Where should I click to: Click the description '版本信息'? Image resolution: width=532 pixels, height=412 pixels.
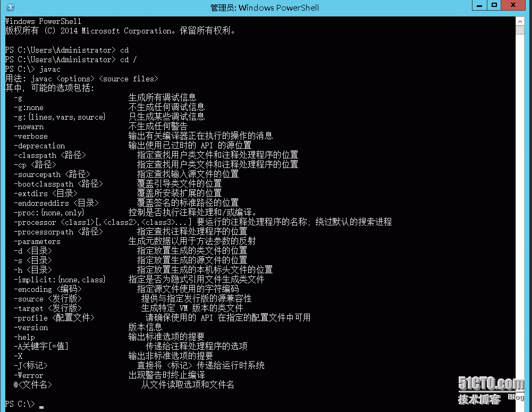coord(145,327)
